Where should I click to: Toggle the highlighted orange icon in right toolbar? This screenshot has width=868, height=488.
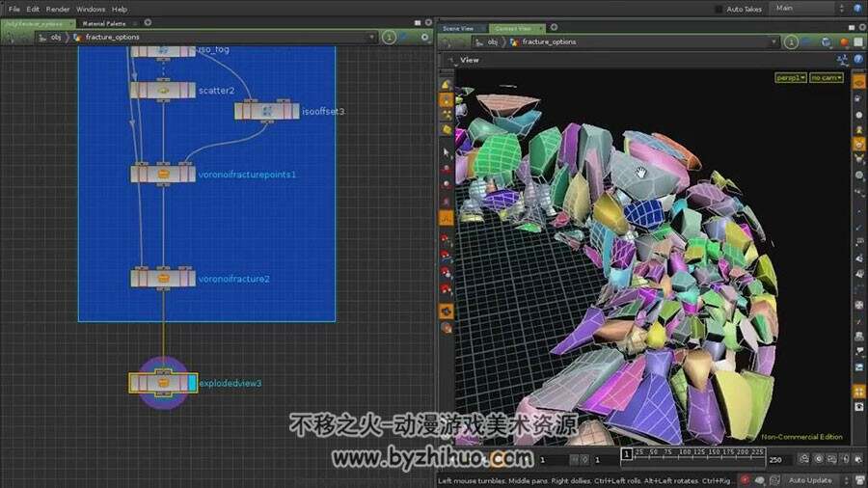coord(858,145)
